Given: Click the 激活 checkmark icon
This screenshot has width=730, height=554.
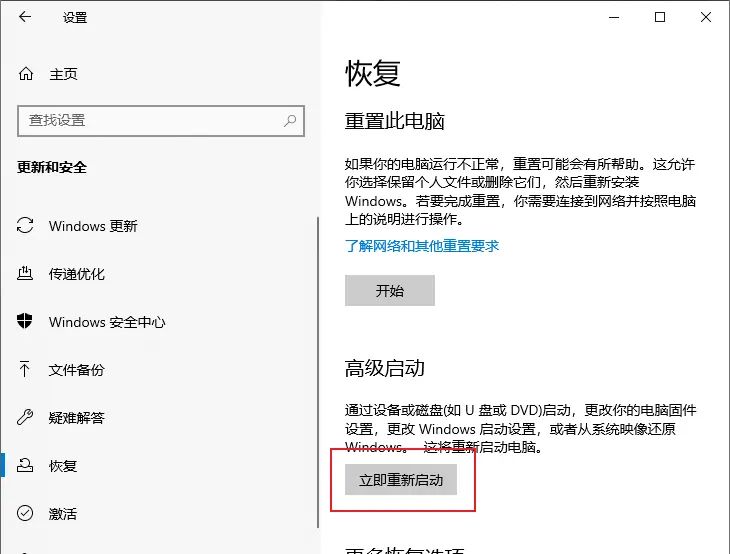Looking at the screenshot, I should point(25,513).
